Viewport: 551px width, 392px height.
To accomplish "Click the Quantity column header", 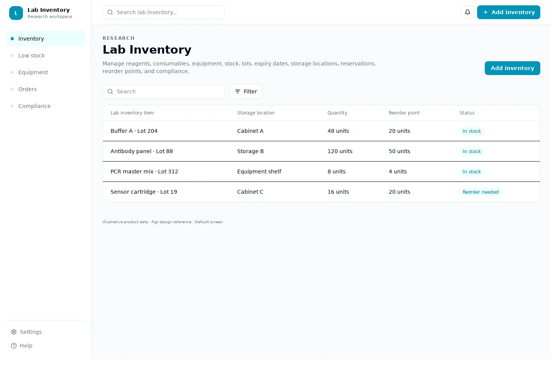I will point(337,113).
